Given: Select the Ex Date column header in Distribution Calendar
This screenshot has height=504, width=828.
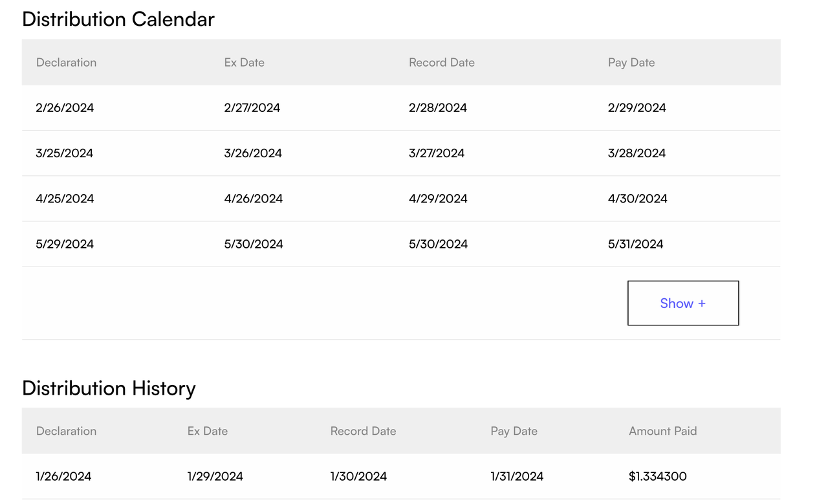Looking at the screenshot, I should [x=244, y=62].
